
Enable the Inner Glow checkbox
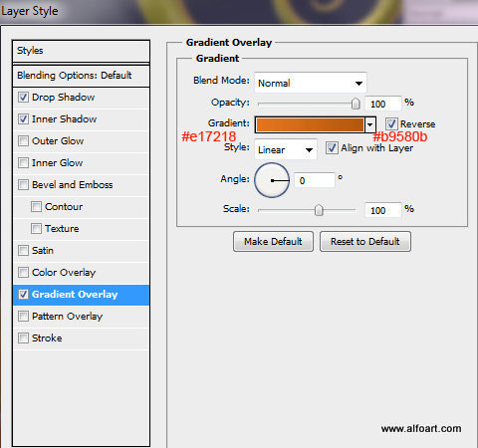coord(23,163)
